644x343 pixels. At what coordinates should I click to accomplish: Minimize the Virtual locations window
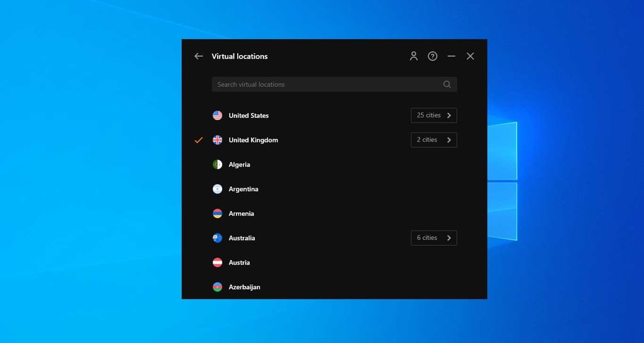point(452,56)
